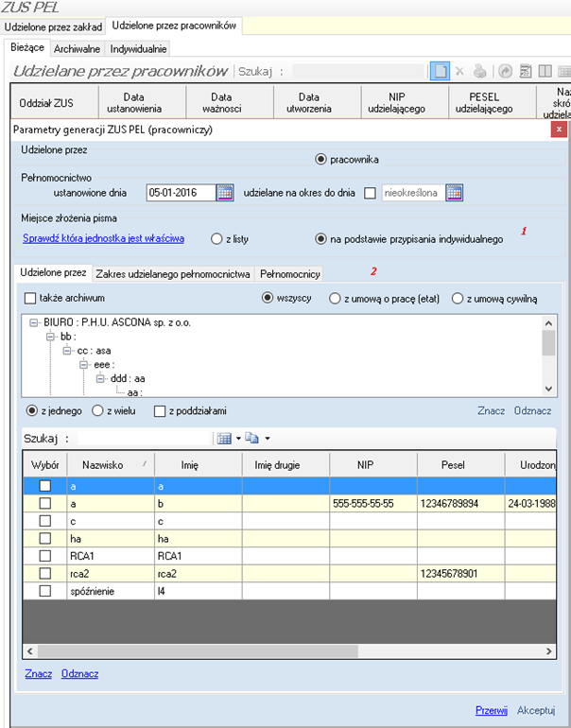Sort by the Pesel column header
This screenshot has width=571, height=728.
coord(461,465)
